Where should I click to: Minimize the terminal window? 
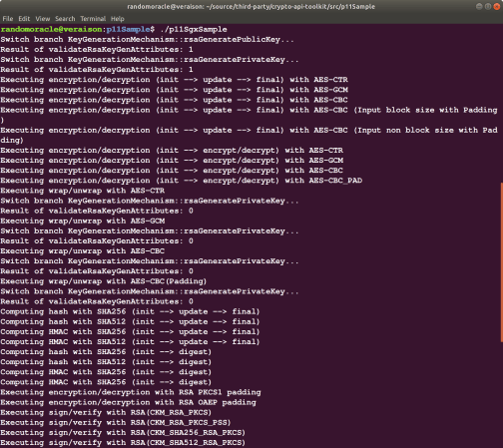[479, 6]
